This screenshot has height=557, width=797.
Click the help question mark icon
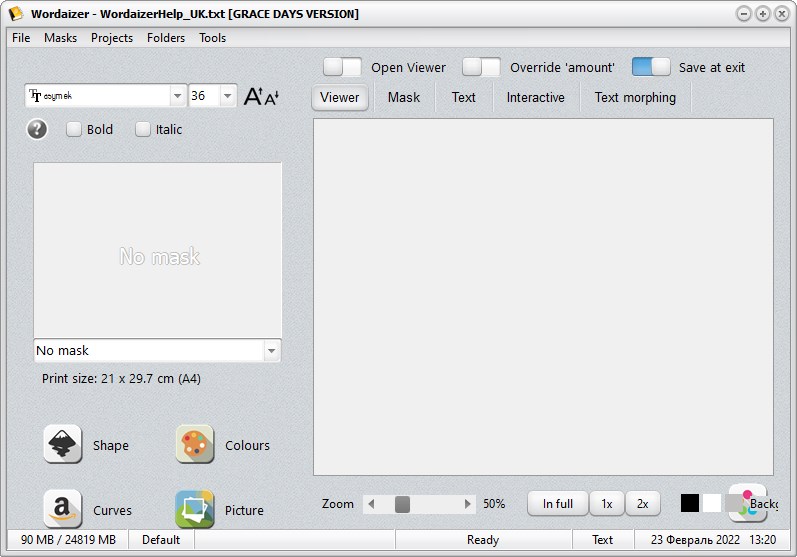pos(37,130)
